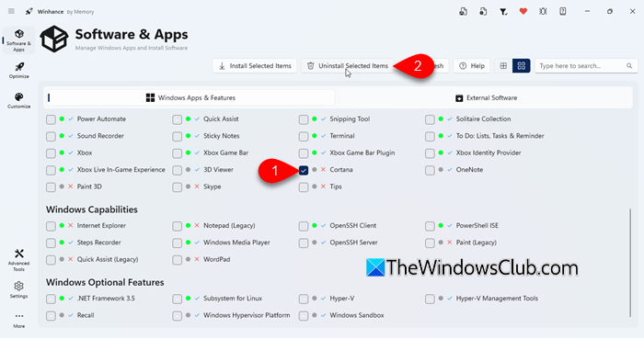This screenshot has height=339, width=644.
Task: Open the More ellipsis menu
Action: [x=19, y=320]
